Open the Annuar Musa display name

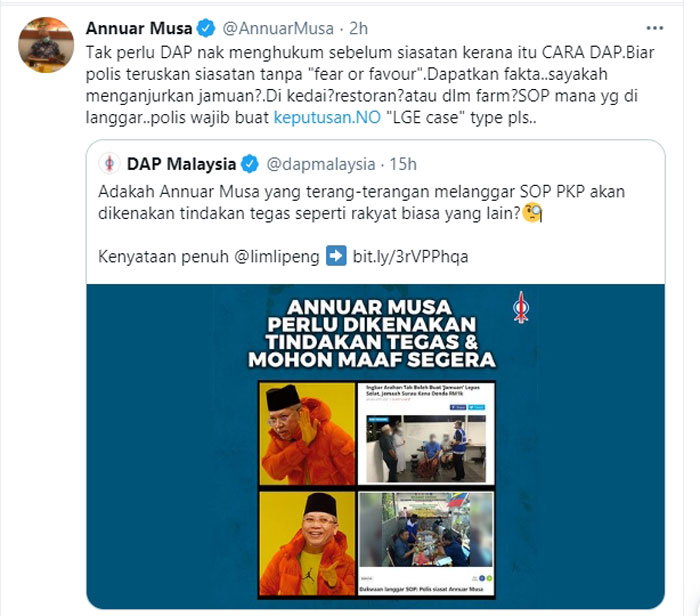click(139, 28)
